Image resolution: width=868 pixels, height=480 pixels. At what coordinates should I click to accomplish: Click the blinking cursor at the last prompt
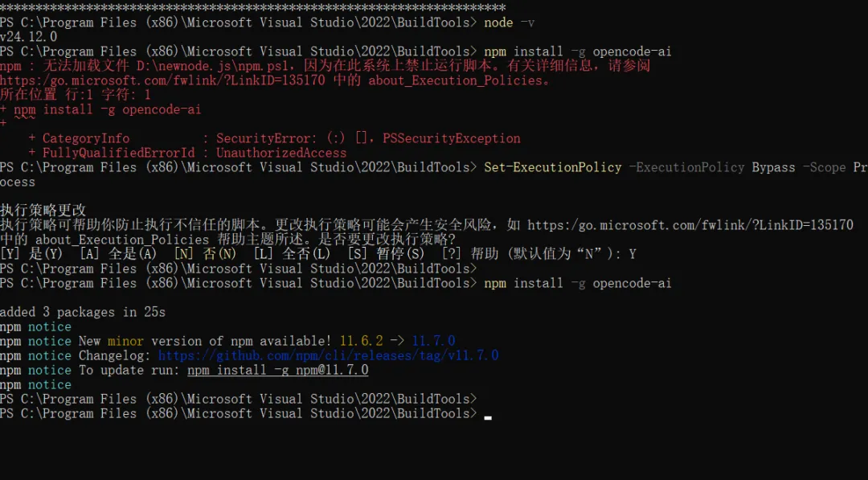coord(488,416)
